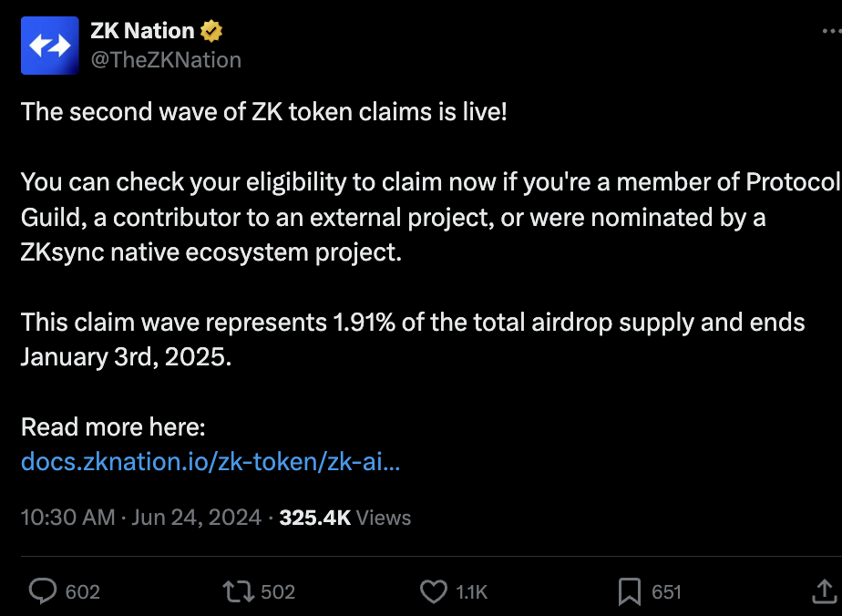Screen dimensions: 842x616
Task: Click the "Read more here:" text
Action: [x=114, y=426]
